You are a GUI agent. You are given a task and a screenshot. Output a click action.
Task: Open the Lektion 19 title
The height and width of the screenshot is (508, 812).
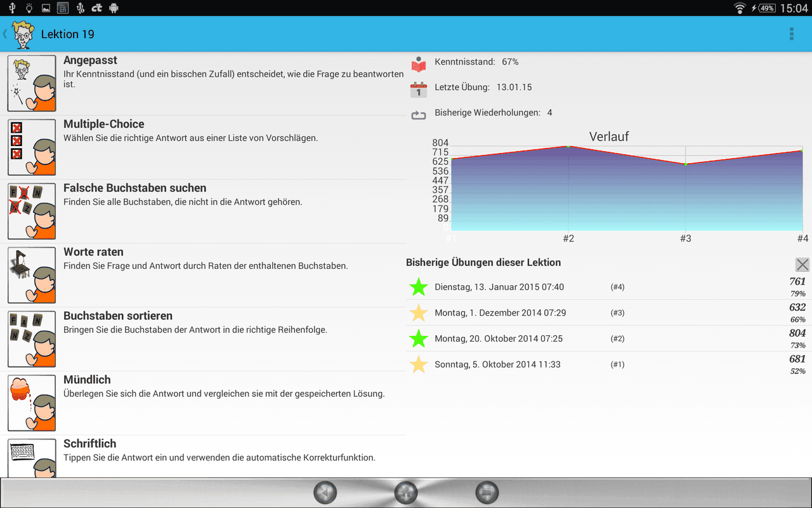point(68,34)
